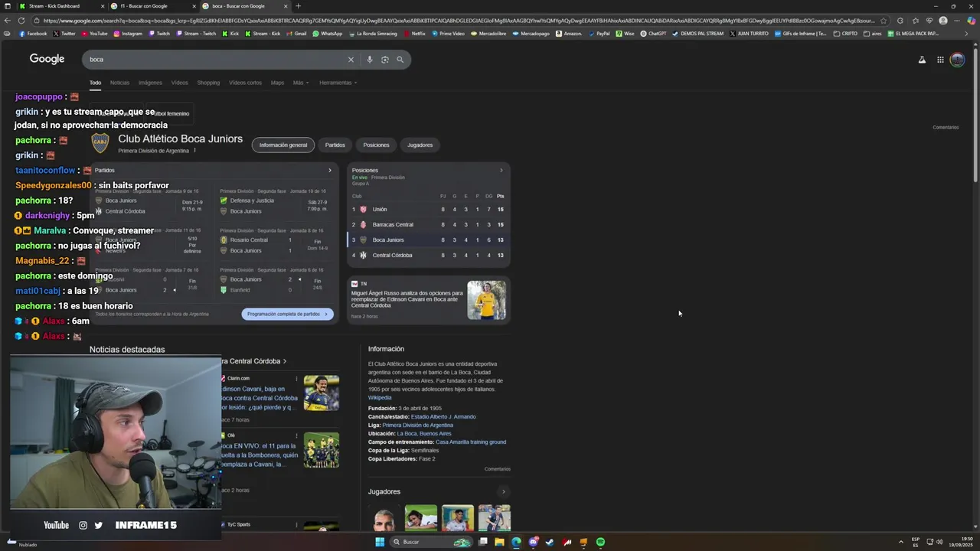Open the taskbar clock and date
The height and width of the screenshot is (551, 980).
point(959,542)
